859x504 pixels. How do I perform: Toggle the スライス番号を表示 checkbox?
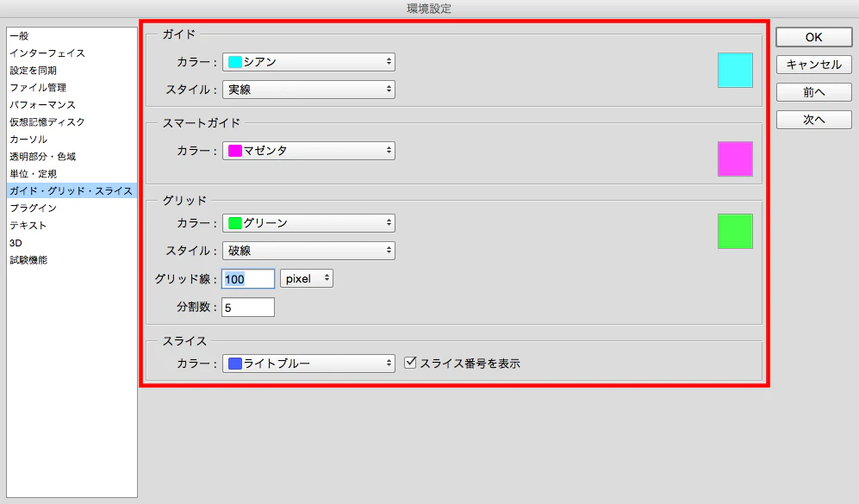click(410, 363)
